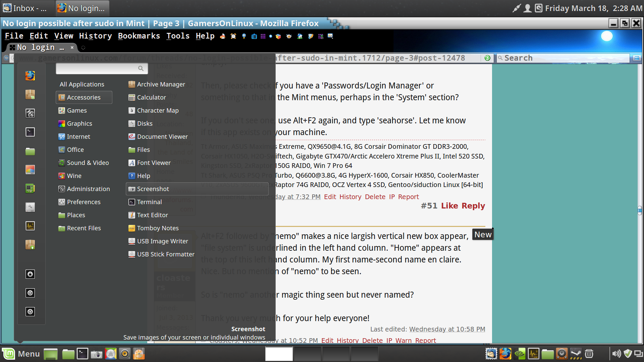644x362 pixels.
Task: Click the update manager shield icon in tray
Action: point(628,354)
